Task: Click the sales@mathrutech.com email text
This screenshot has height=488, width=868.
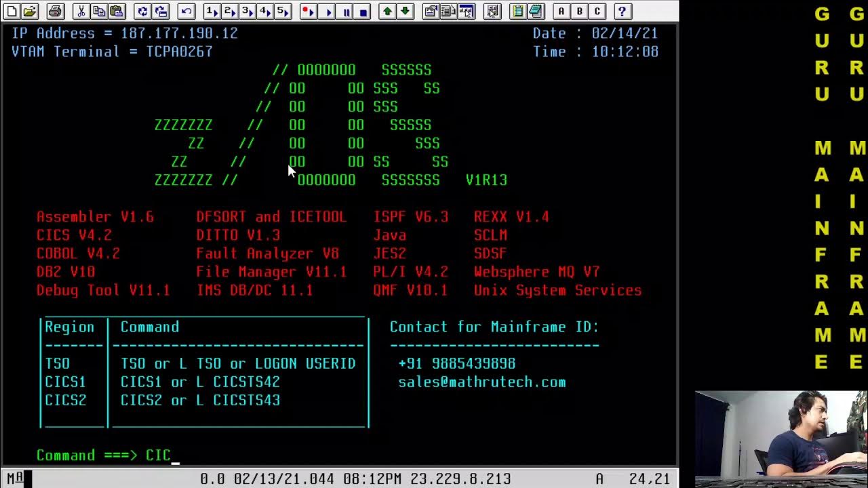Action: (x=482, y=382)
